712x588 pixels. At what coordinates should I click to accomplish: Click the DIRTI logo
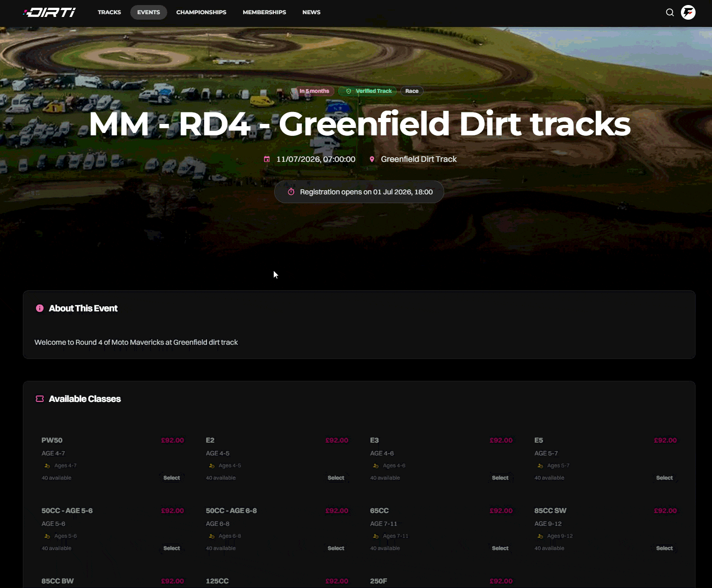coord(49,12)
